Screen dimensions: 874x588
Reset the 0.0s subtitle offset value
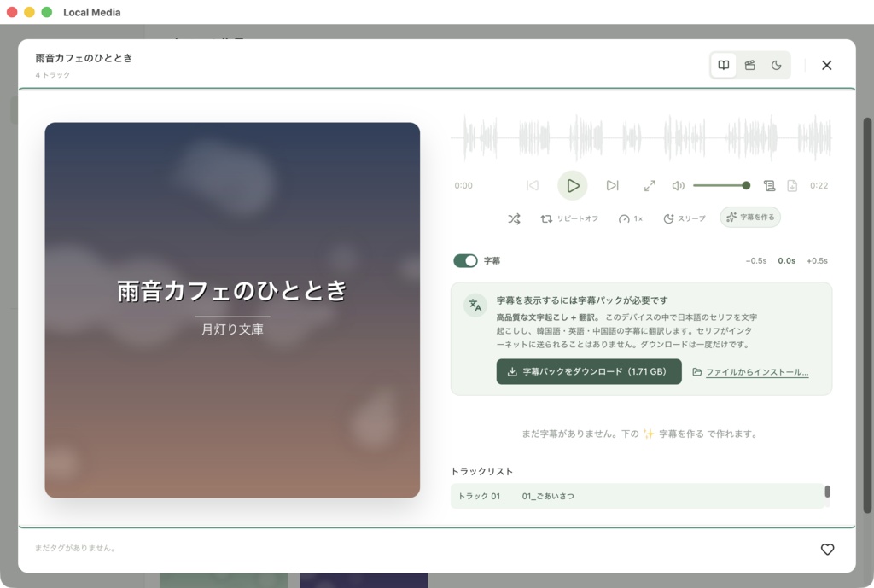(x=786, y=261)
